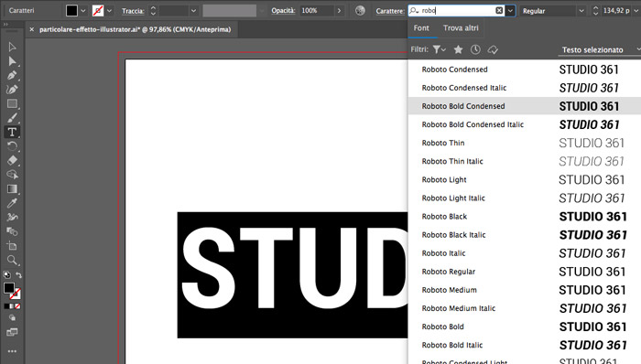This screenshot has height=364, width=641.
Task: Select the Blend tool
Action: 12,231
